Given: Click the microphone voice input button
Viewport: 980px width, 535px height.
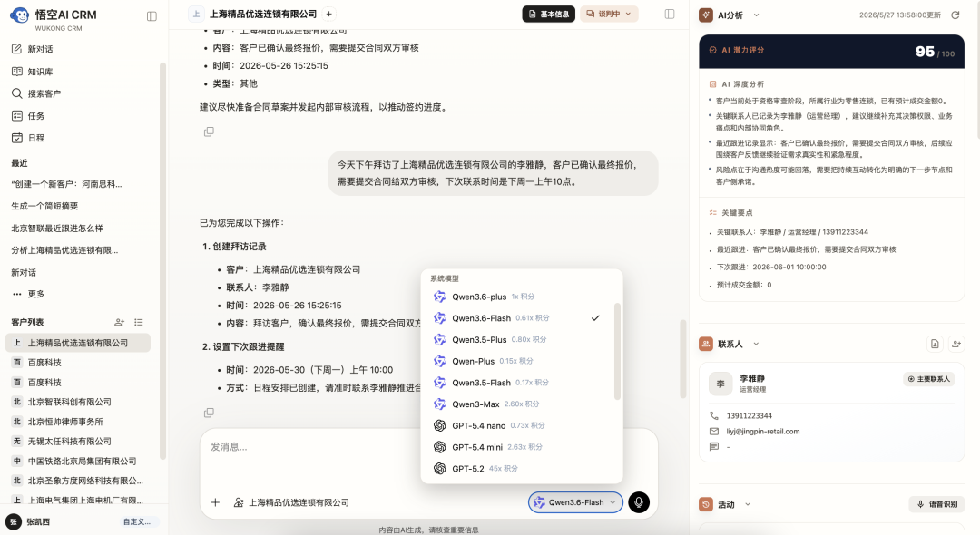Looking at the screenshot, I should click(x=639, y=502).
